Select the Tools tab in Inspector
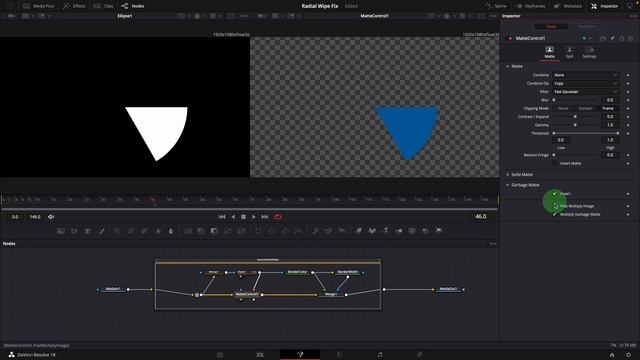The image size is (640, 360). click(x=551, y=27)
